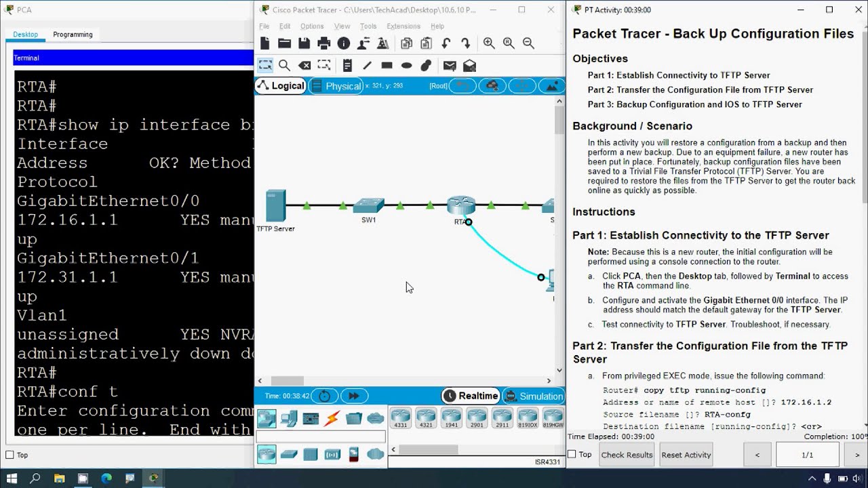Image resolution: width=868 pixels, height=488 pixels.
Task: Launch the Activity Wizard icon
Action: 383,43
